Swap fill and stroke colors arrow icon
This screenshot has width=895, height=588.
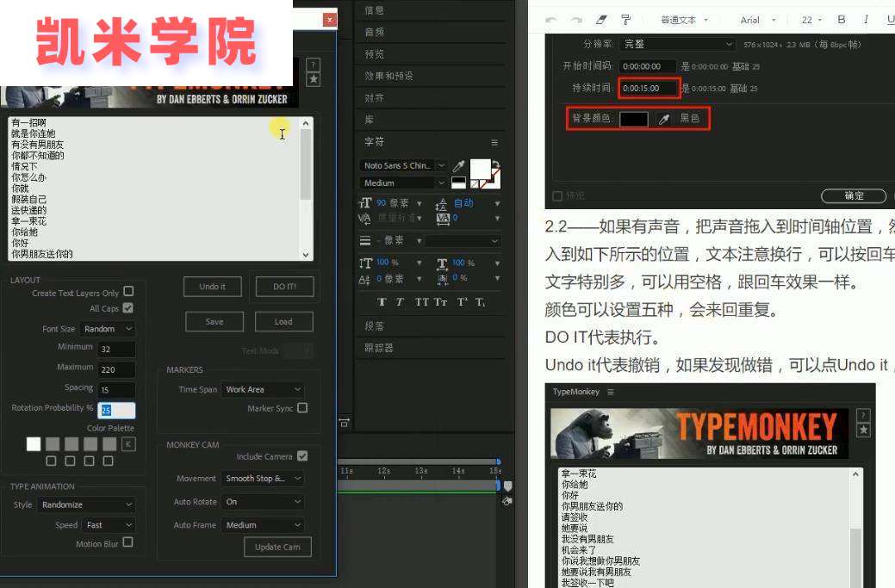pos(495,164)
